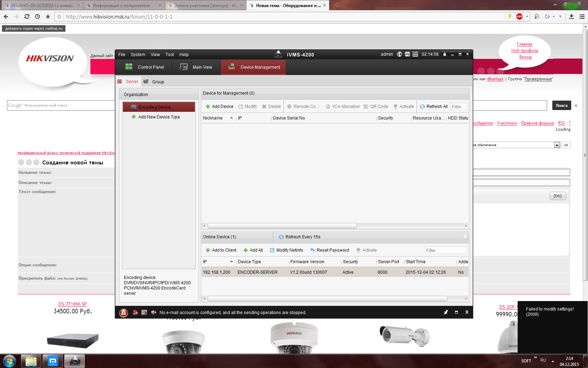588x368 pixels.
Task: Click the online device list horizontal scrollbar
Action: coord(327,299)
